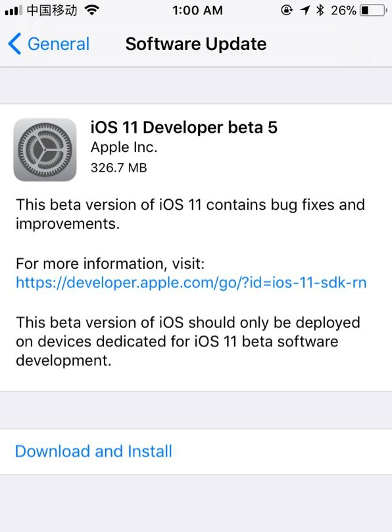The height and width of the screenshot is (532, 392).
Task: Tap the rotation lock icon
Action: point(287,11)
